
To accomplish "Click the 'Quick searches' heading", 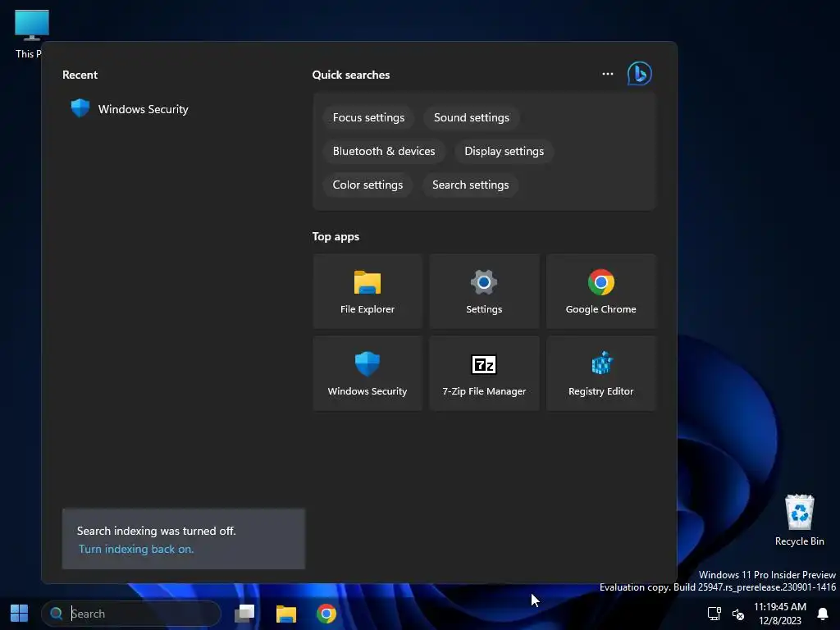I will pos(351,75).
